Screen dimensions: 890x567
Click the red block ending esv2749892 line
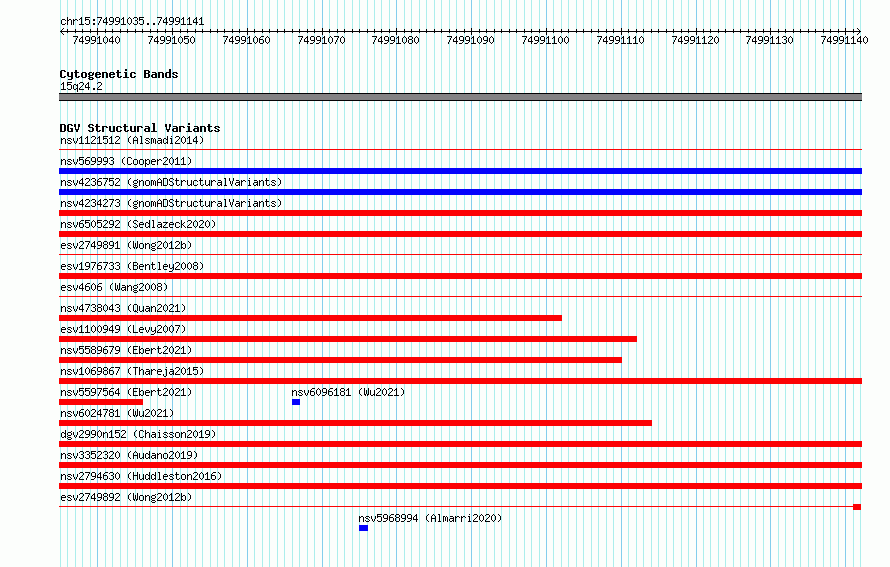[x=857, y=507]
